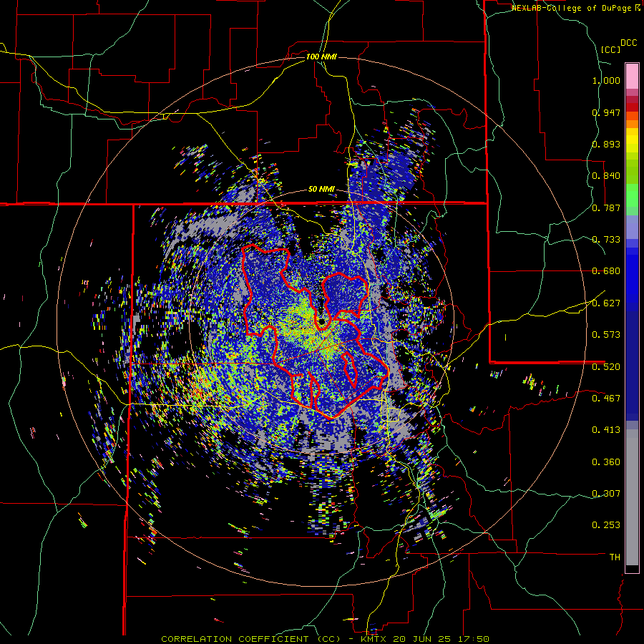This screenshot has height=644, width=644.
Task: Click the 0.627 value on the color scale
Action: tap(606, 303)
